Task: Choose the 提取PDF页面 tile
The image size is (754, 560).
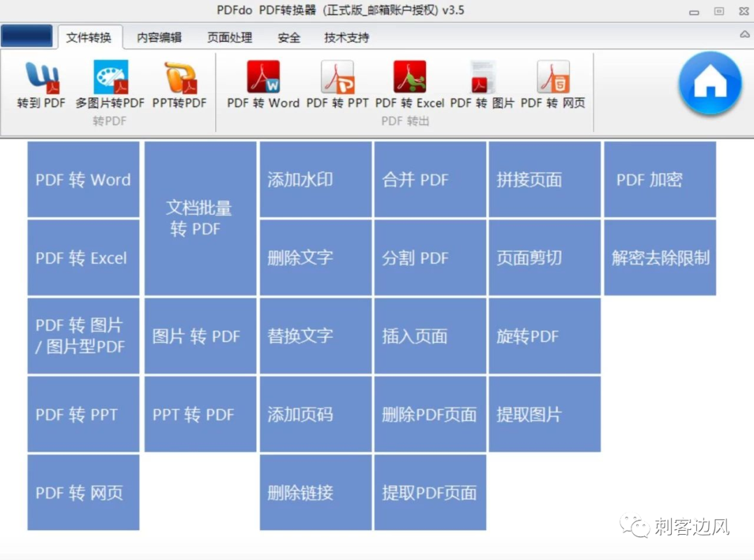Action: coord(430,493)
